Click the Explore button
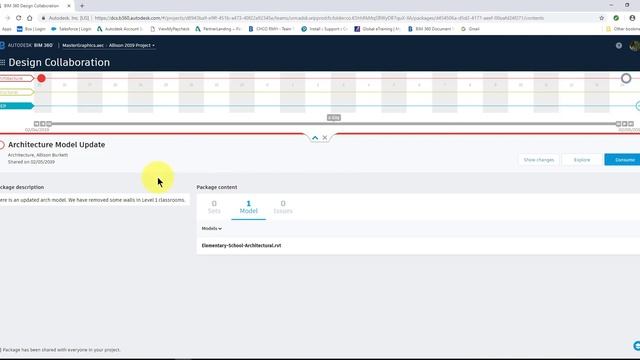640x360 pixels. click(582, 160)
